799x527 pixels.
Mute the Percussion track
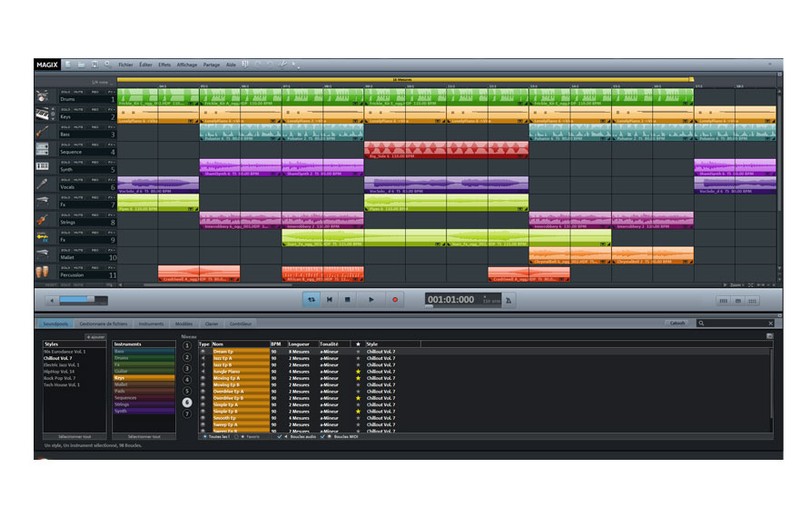click(x=78, y=268)
